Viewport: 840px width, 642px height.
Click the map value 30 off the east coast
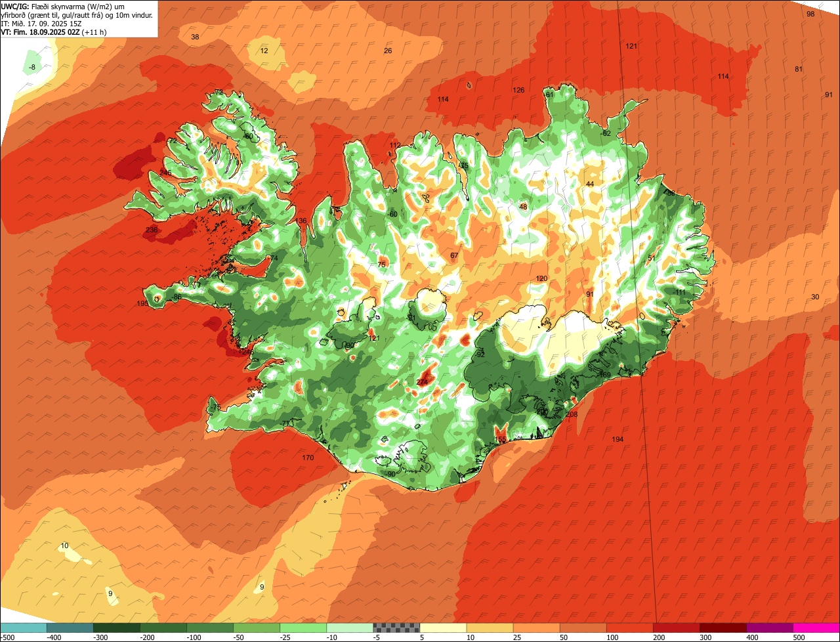[815, 297]
